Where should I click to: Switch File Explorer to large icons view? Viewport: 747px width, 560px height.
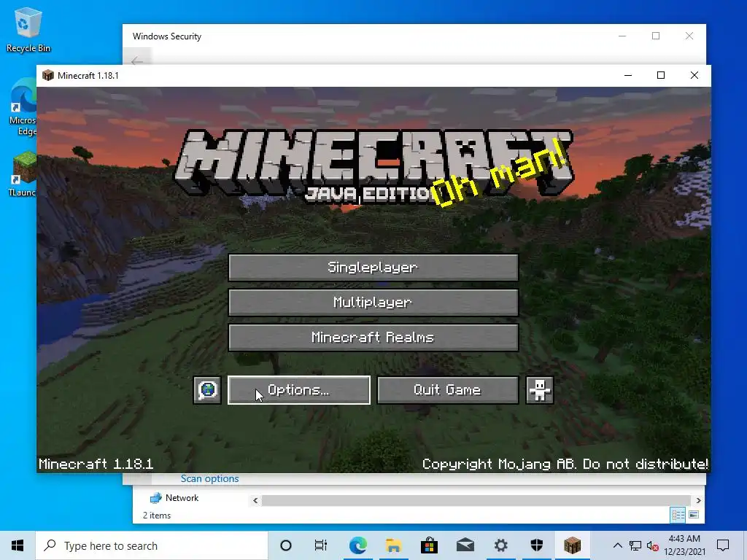(694, 515)
